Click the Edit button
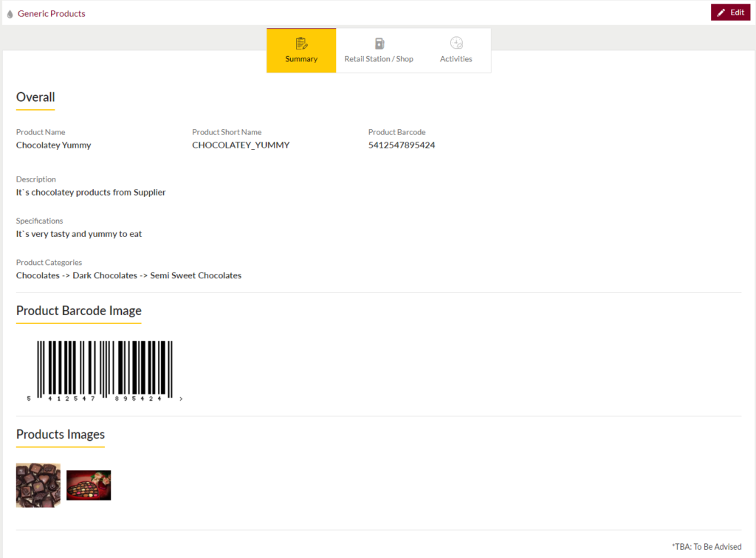Viewport: 756px width, 558px height. coord(730,13)
